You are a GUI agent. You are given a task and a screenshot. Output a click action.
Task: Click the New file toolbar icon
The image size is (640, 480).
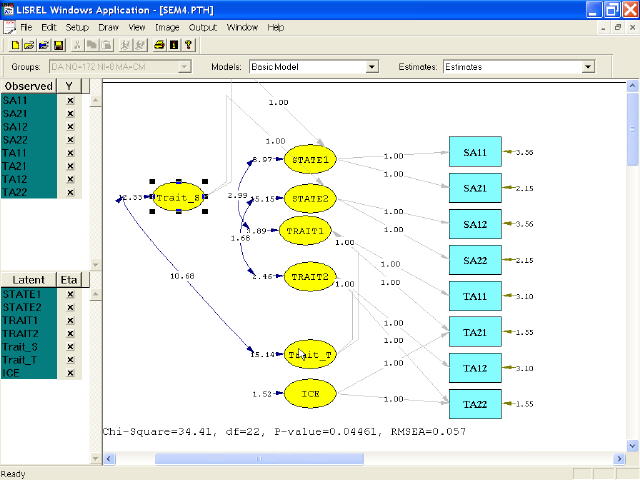(x=17, y=45)
